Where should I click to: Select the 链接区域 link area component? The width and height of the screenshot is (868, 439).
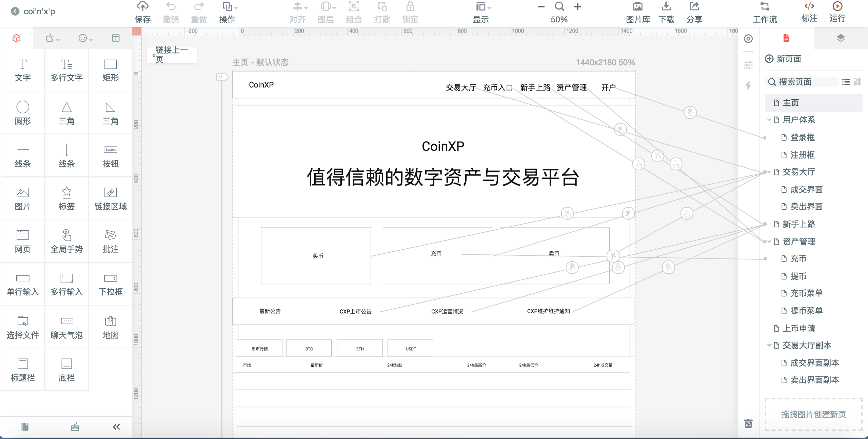coord(111,198)
